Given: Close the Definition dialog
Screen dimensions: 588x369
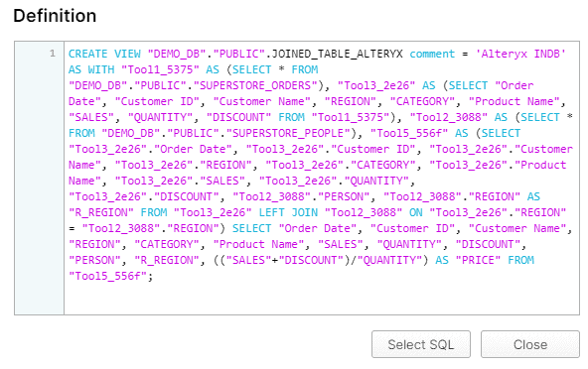Looking at the screenshot, I should (x=529, y=344).
